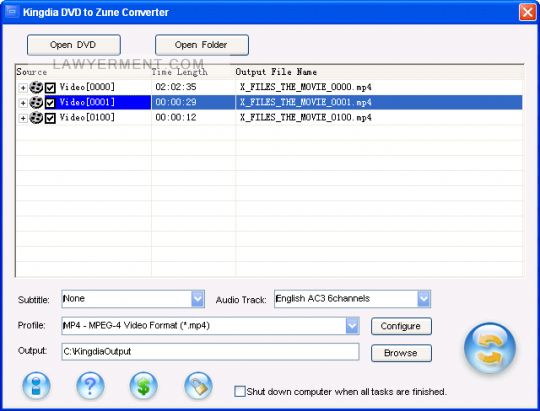
Task: Click the round Convert start icon
Action: 490,348
